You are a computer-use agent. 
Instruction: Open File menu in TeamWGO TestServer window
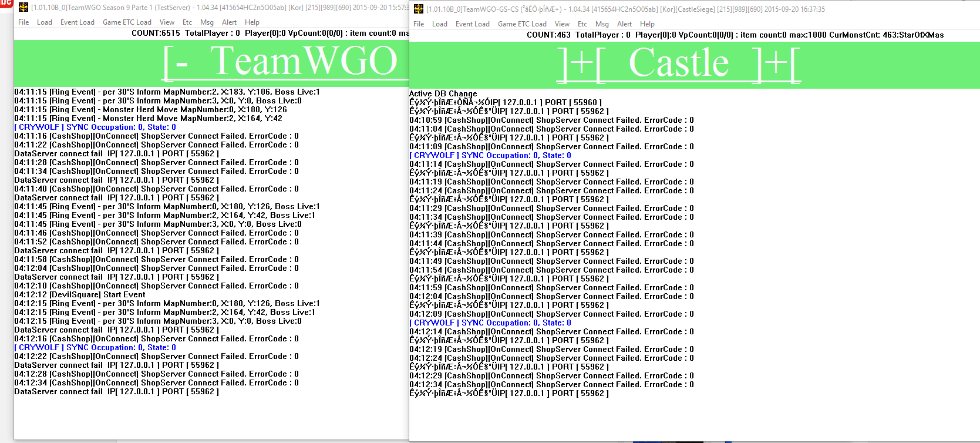23,22
